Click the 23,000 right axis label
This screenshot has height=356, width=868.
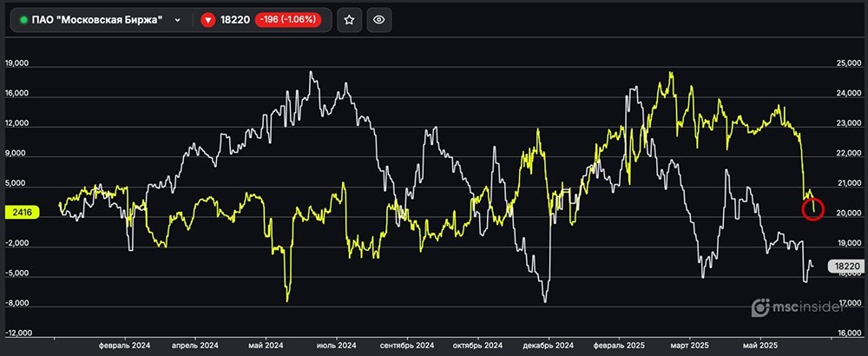849,123
